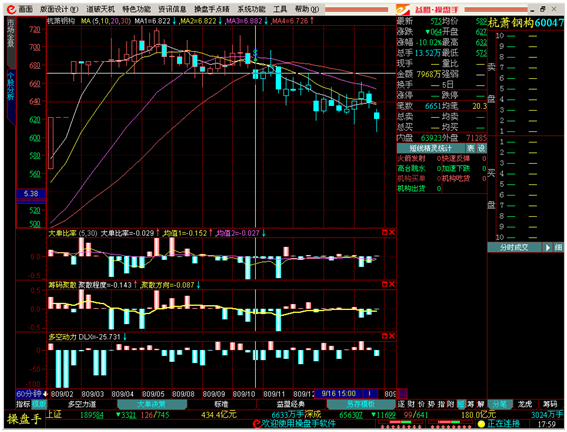The width and height of the screenshot is (567, 432).
Task: Open the 版面设计 menu
Action: (x=59, y=9)
